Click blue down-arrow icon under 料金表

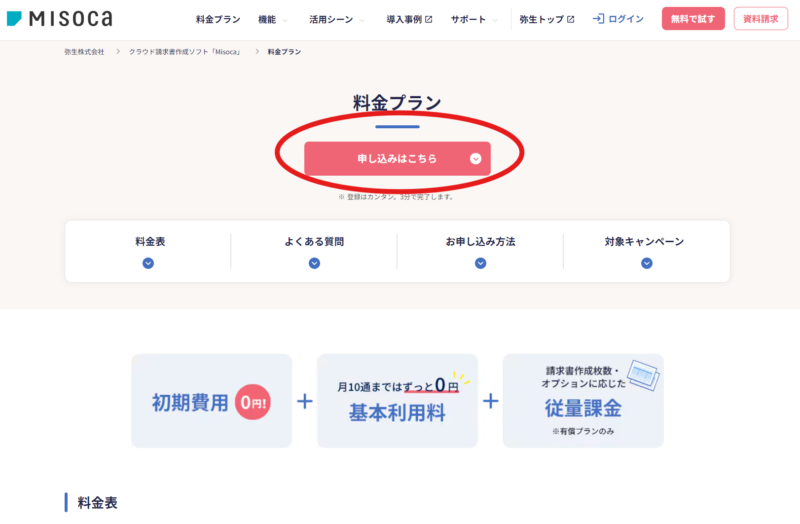(148, 263)
